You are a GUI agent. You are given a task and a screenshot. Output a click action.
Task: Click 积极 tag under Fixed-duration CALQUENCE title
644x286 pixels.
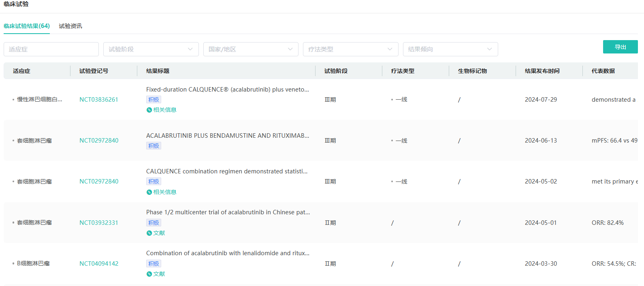click(154, 100)
